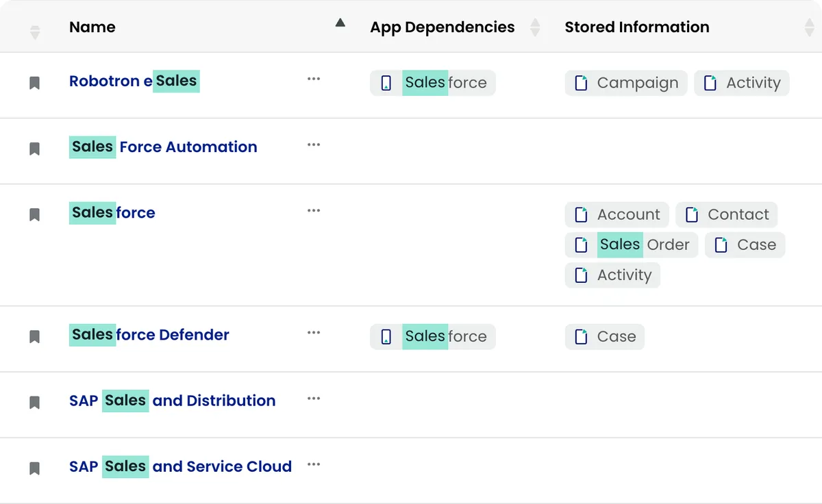Open more options for SAP Sales and Service Cloud

pyautogui.click(x=314, y=464)
